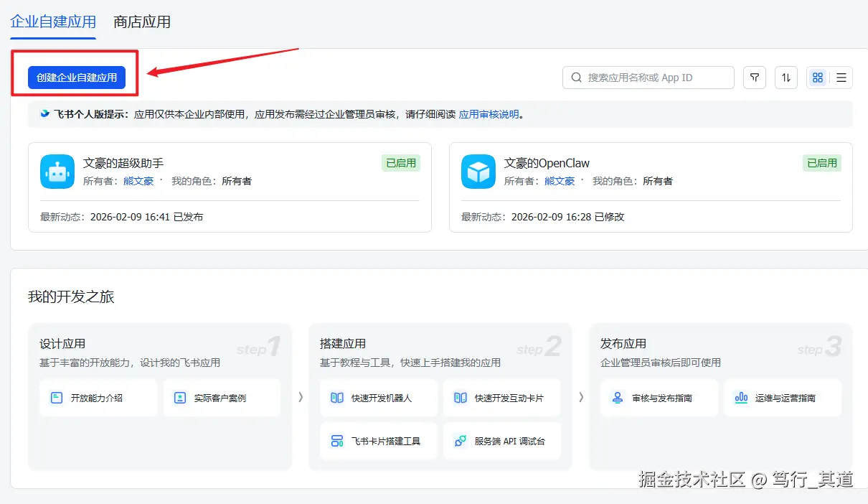Click the 快速开发互动卡片 icon
Image resolution: width=868 pixels, height=504 pixels.
point(461,398)
